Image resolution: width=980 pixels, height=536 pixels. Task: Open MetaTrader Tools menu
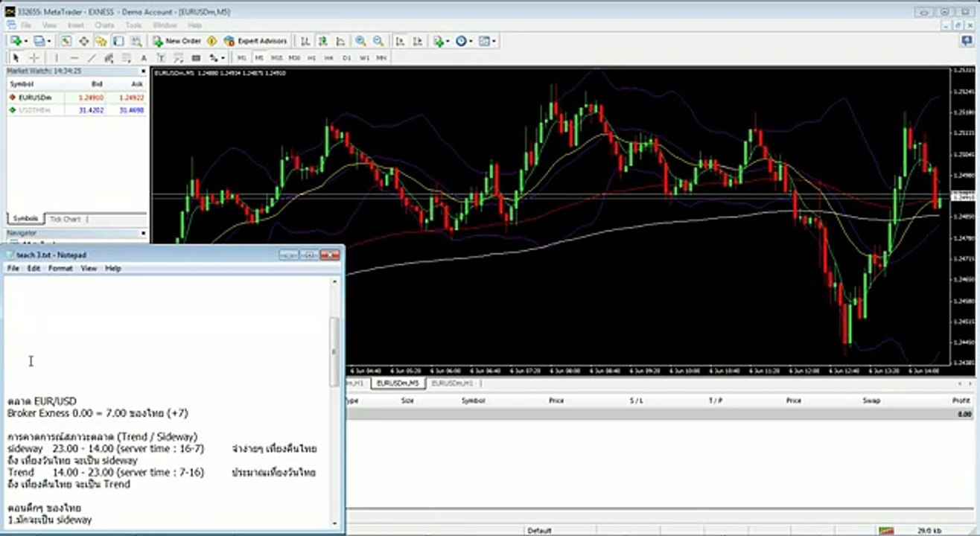pos(133,25)
